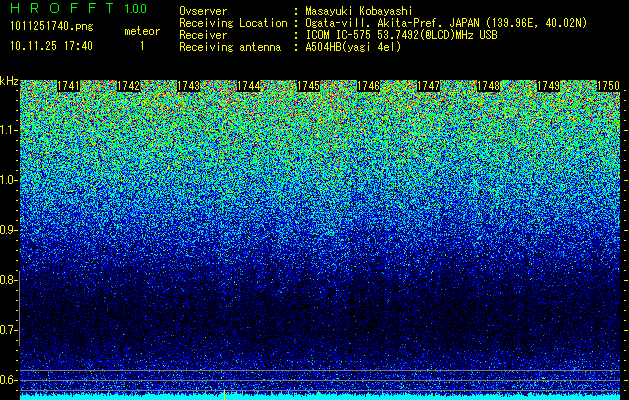The image size is (629, 400).
Task: Click the 1.0 kHz axis label
Action: click(x=8, y=180)
